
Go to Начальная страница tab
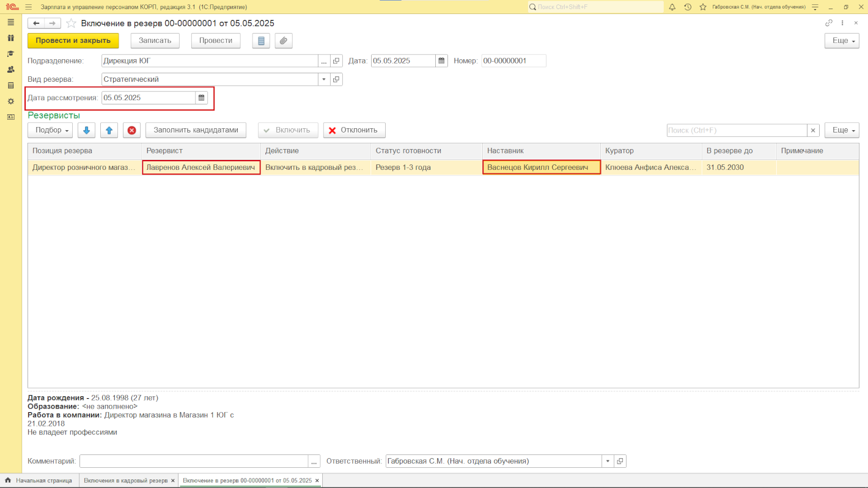tap(43, 481)
